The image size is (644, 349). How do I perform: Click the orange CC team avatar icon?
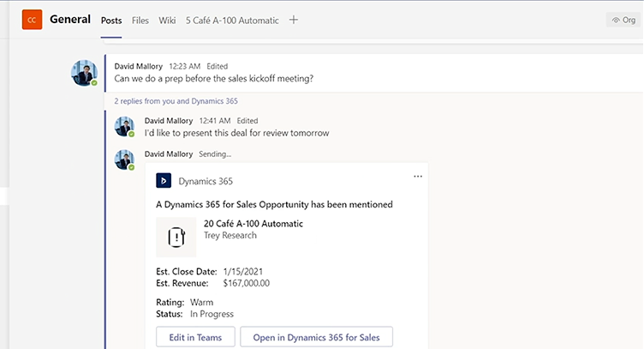click(32, 20)
